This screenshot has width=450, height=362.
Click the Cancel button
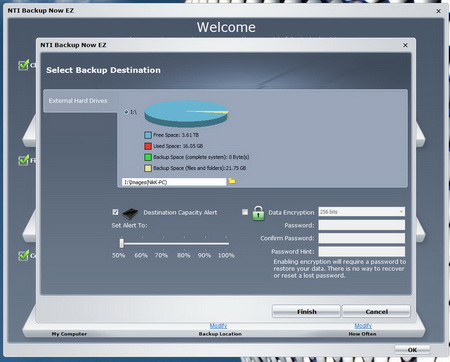(x=376, y=311)
